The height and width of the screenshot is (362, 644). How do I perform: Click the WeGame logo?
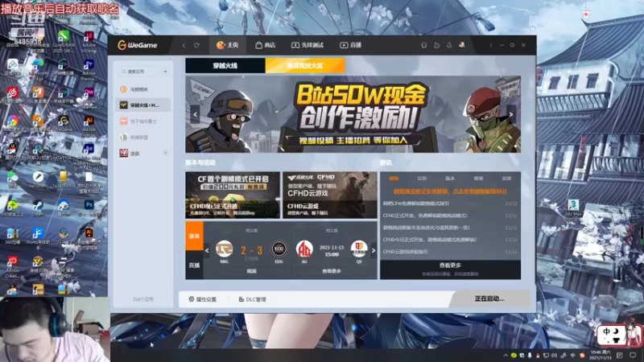point(138,45)
